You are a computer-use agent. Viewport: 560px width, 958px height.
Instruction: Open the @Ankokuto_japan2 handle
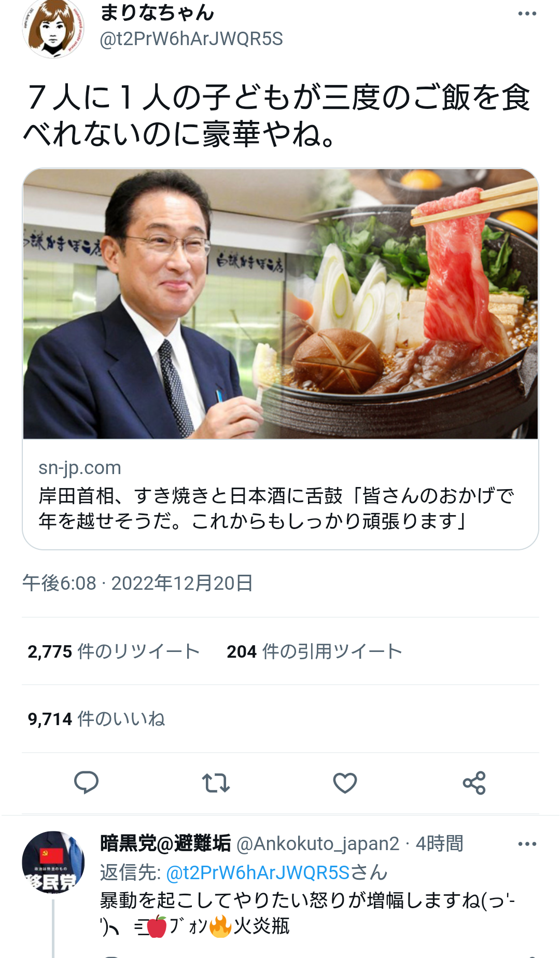click(318, 844)
